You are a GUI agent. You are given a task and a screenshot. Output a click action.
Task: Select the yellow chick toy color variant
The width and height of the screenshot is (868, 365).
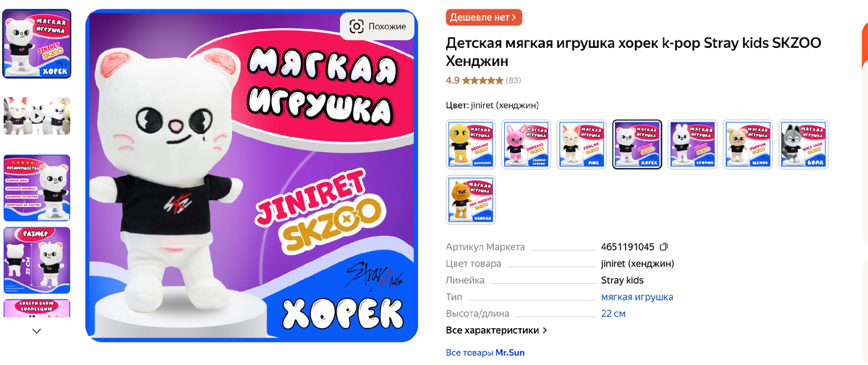[471, 144]
